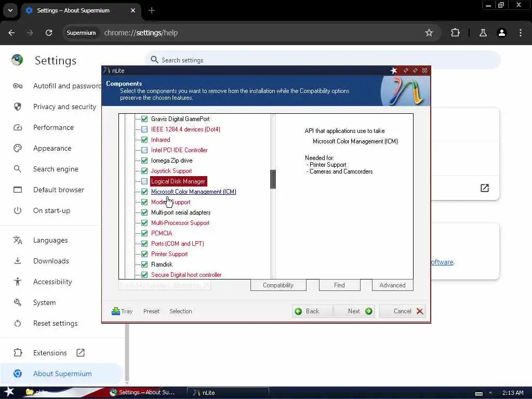
Task: Click the Default browser window icon
Action: (18, 190)
